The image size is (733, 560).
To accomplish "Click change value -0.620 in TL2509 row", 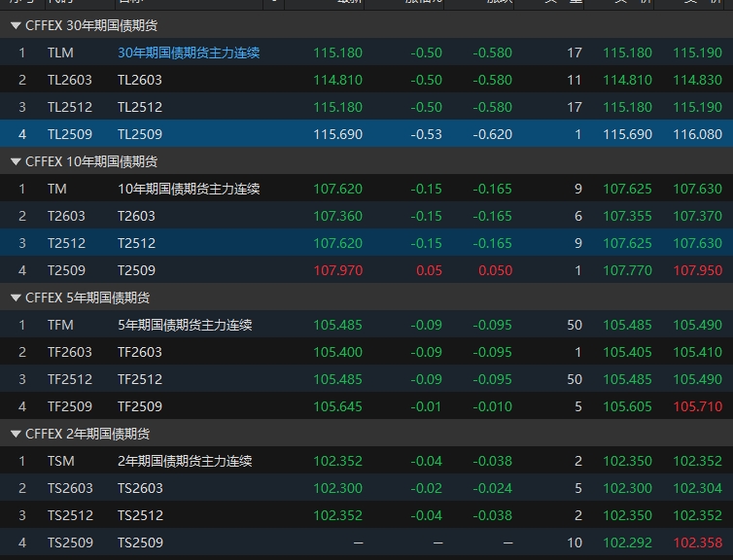I will click(492, 134).
